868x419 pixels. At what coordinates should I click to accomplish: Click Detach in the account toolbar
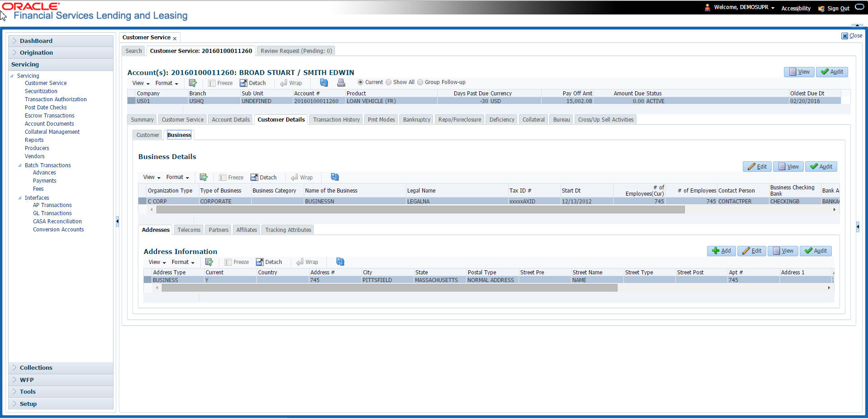coord(253,83)
